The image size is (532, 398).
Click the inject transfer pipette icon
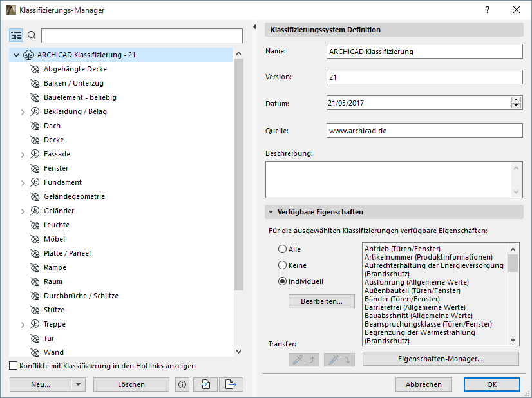339,359
